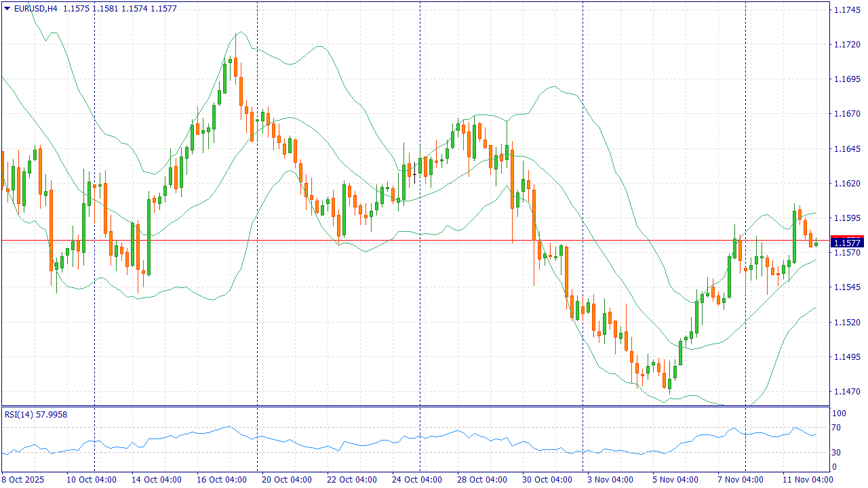This screenshot has width=868, height=488.
Task: Click the 1.1720 price scale label
Action: [846, 45]
